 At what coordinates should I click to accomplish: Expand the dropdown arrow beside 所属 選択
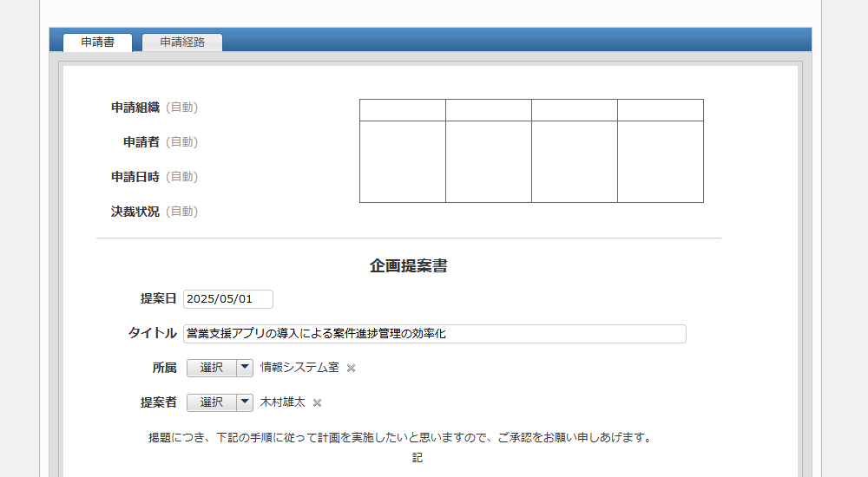click(x=246, y=368)
